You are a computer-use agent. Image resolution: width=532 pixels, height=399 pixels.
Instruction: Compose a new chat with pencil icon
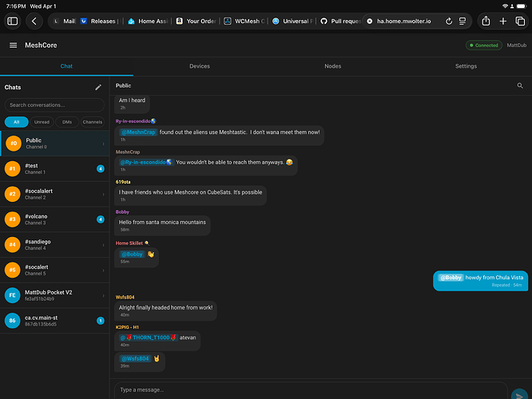(x=98, y=88)
